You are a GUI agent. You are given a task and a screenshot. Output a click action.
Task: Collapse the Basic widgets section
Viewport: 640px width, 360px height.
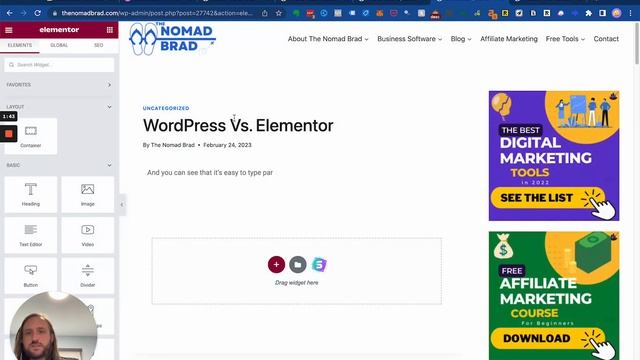pyautogui.click(x=59, y=165)
